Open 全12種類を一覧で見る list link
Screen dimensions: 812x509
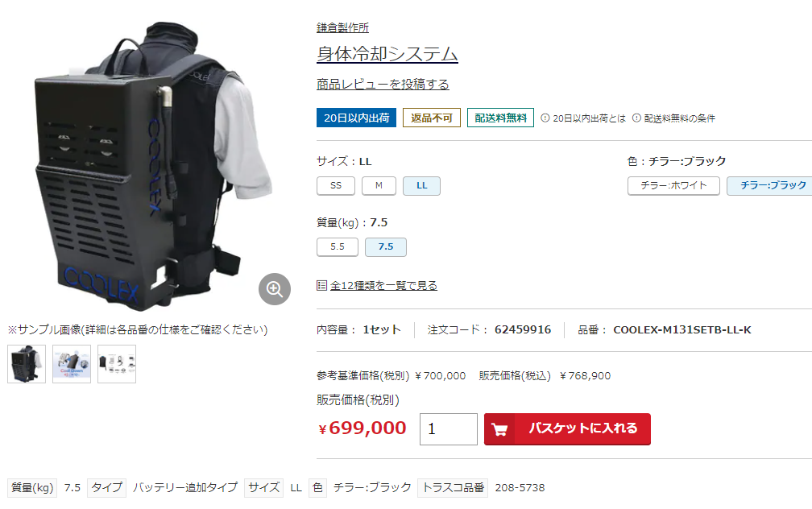pos(383,285)
